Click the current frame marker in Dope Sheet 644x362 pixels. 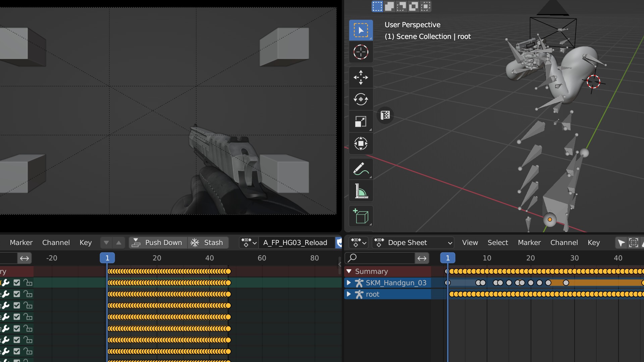447,258
